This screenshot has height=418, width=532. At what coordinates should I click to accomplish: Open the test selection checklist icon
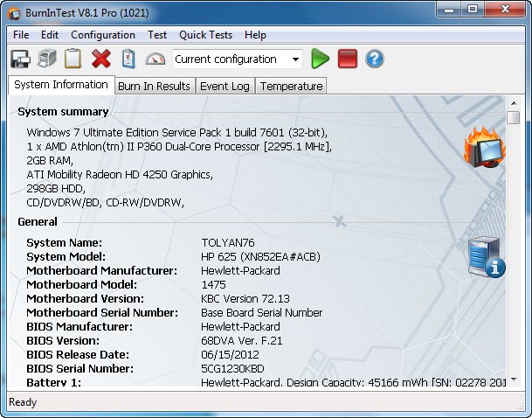[x=128, y=59]
